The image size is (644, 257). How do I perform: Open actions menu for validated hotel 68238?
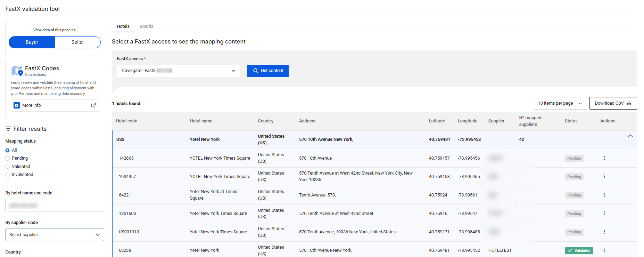[x=604, y=250]
